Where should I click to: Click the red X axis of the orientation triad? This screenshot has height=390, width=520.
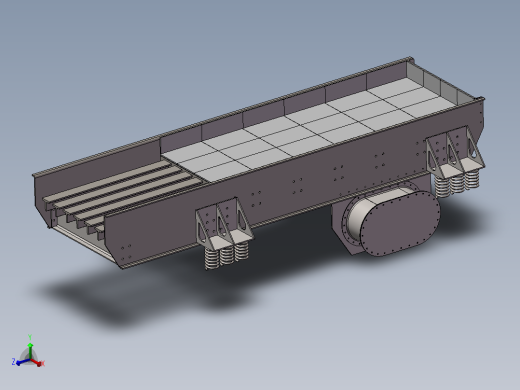37,362
